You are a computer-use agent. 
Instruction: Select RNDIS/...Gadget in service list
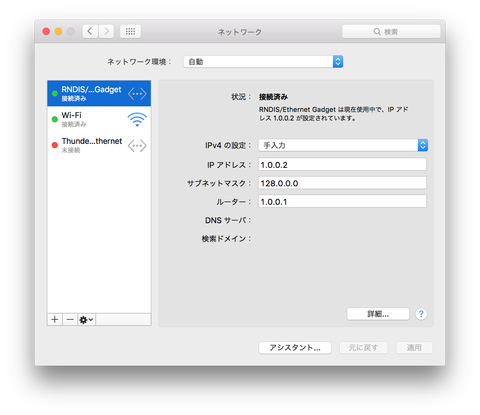point(99,93)
